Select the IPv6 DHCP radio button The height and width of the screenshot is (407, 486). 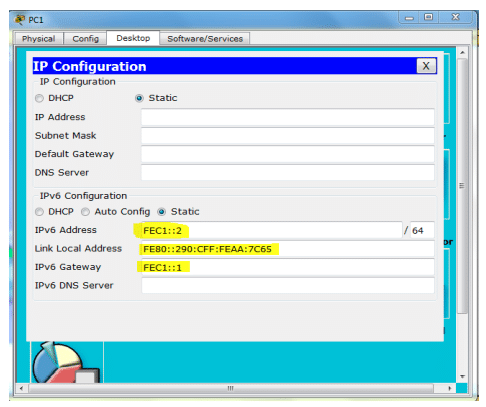point(39,212)
